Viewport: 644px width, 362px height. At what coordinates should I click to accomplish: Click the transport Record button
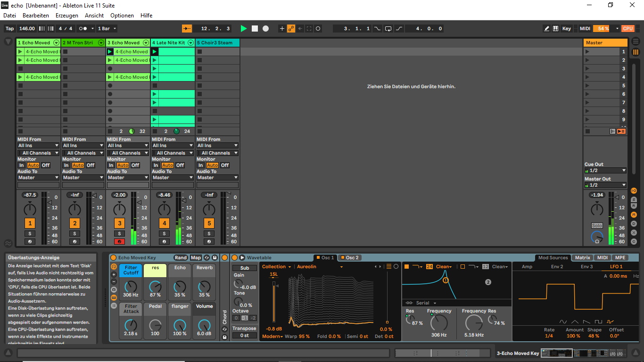point(265,28)
